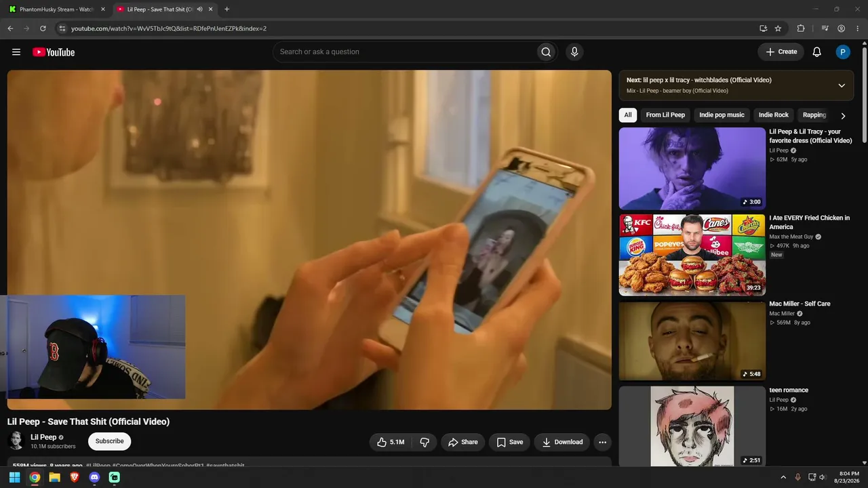868x488 pixels.
Task: Open the browser extensions puzzle icon
Action: point(801,28)
